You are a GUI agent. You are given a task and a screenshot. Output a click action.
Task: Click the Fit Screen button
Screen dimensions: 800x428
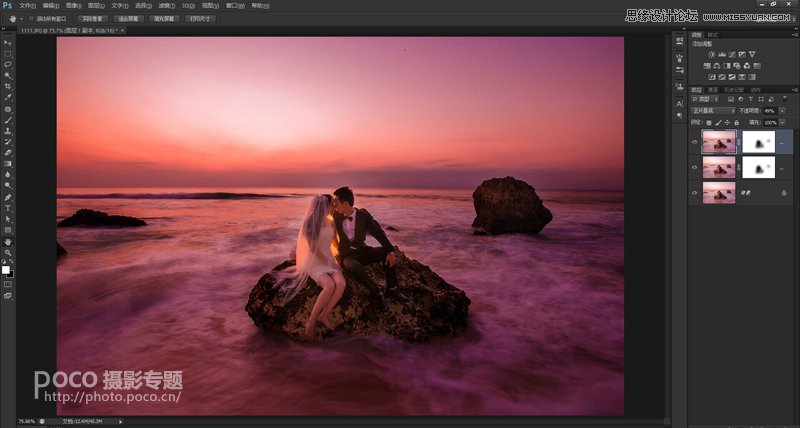[x=129, y=19]
